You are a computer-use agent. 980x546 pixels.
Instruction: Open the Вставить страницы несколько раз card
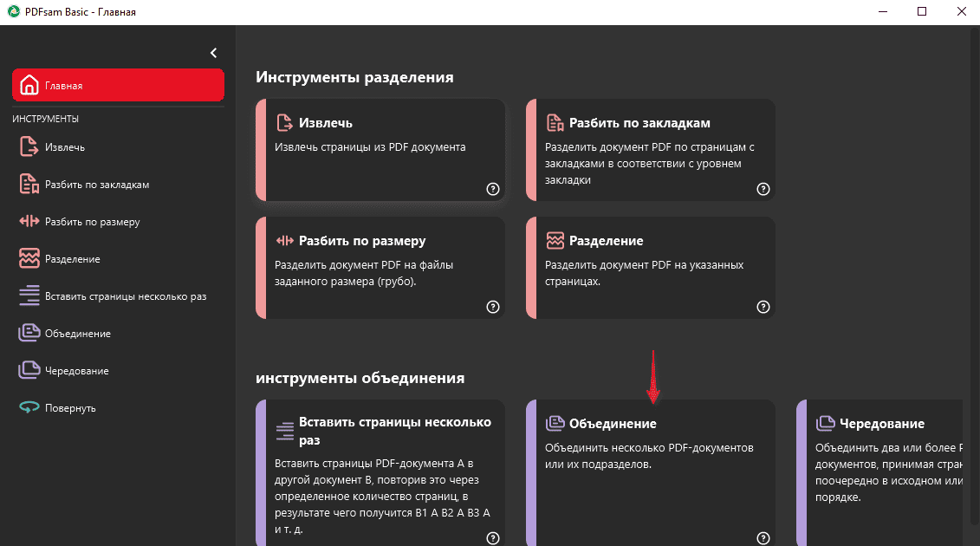(x=380, y=472)
